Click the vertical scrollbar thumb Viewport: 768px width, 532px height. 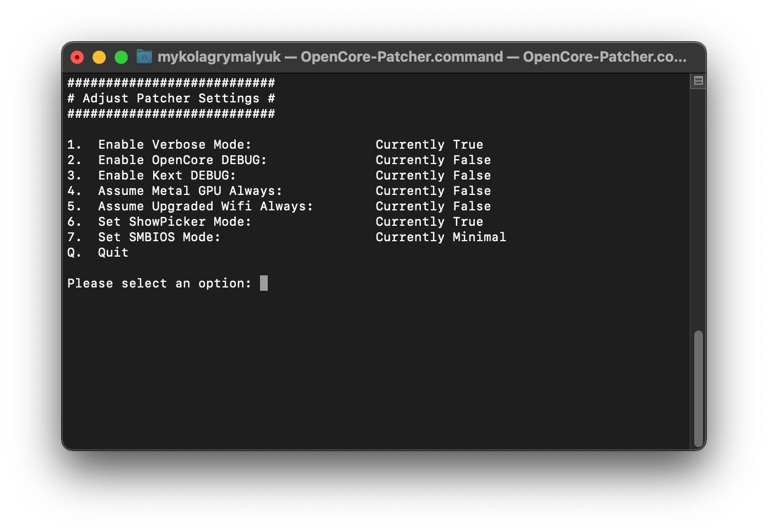point(698,388)
